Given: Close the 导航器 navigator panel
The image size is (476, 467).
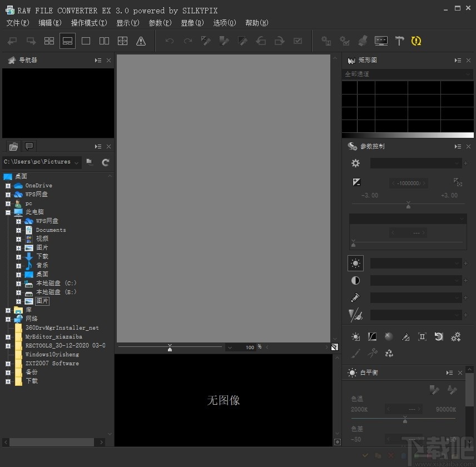Looking at the screenshot, I should pyautogui.click(x=108, y=61).
